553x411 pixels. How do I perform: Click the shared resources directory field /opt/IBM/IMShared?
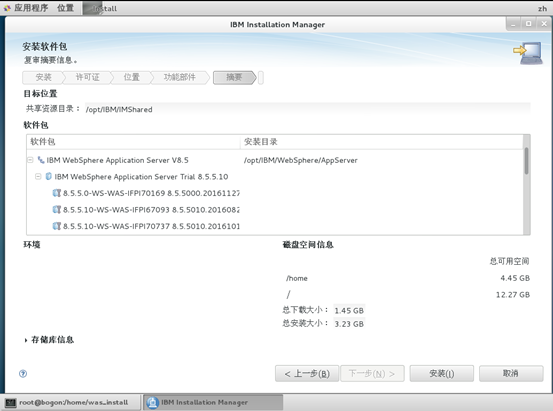(x=308, y=109)
